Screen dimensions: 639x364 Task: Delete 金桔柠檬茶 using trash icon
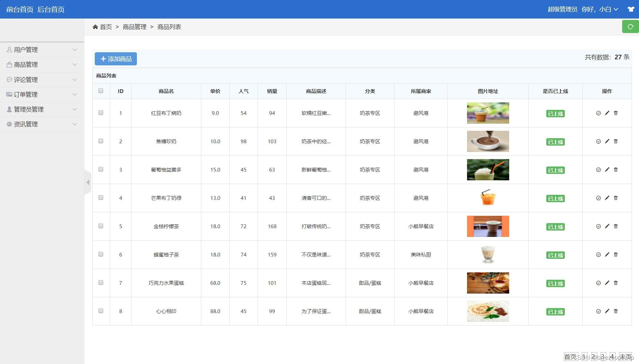(x=616, y=226)
